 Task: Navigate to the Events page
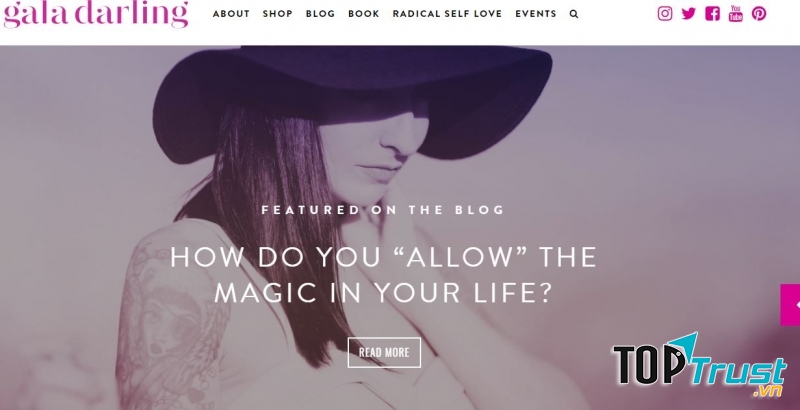(x=536, y=14)
